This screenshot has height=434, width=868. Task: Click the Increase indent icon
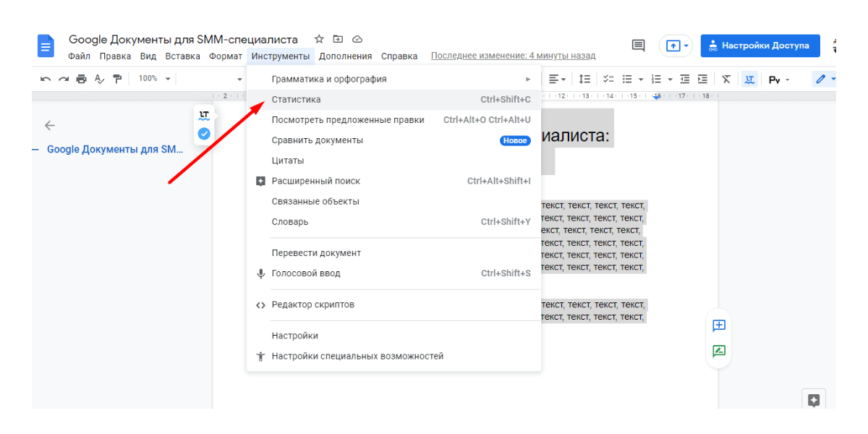tap(702, 79)
